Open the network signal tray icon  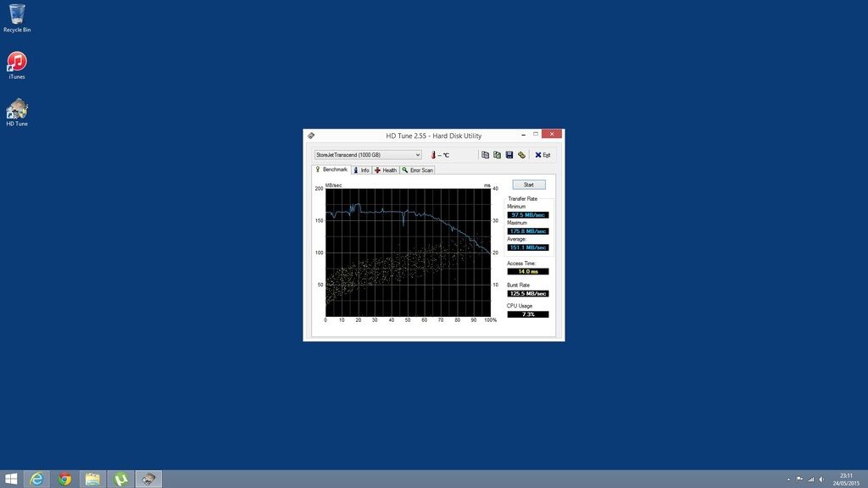(x=810, y=480)
